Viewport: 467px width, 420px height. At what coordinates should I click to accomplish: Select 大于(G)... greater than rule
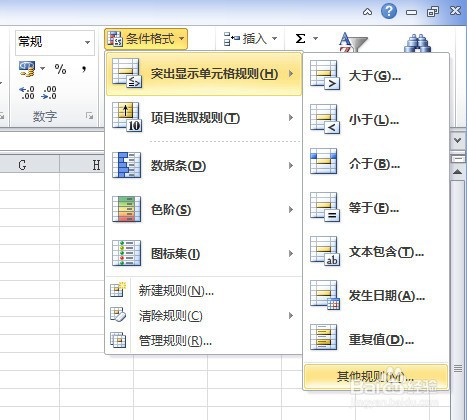point(376,76)
